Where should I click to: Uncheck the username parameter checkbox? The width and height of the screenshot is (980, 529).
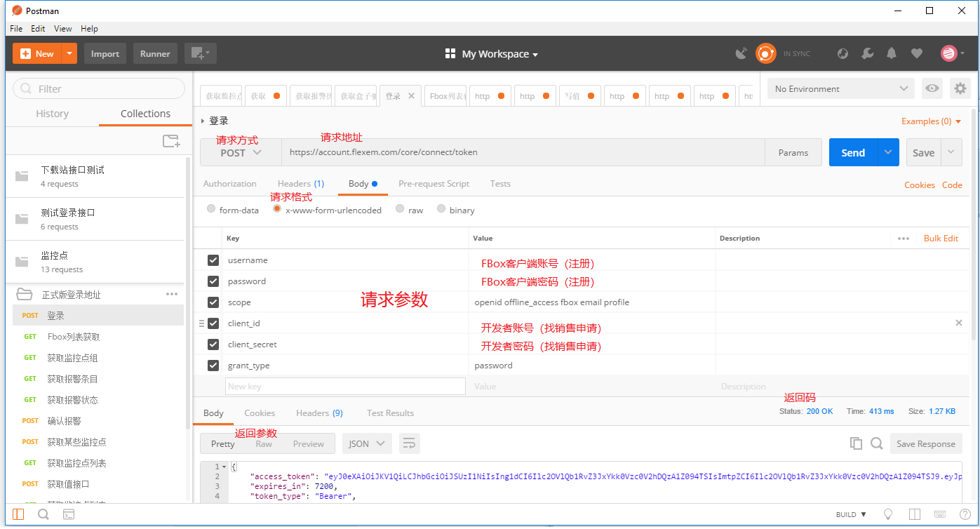(213, 260)
